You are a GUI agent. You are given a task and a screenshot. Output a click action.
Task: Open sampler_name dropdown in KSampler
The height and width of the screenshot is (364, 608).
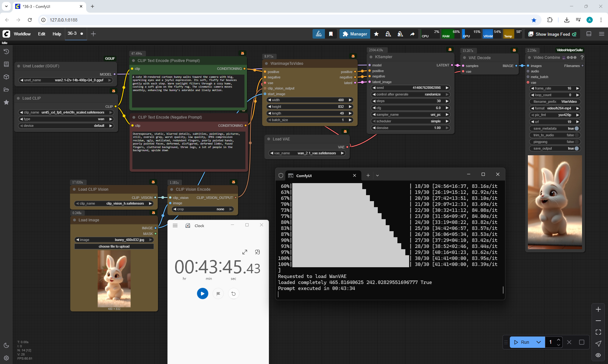tap(411, 114)
